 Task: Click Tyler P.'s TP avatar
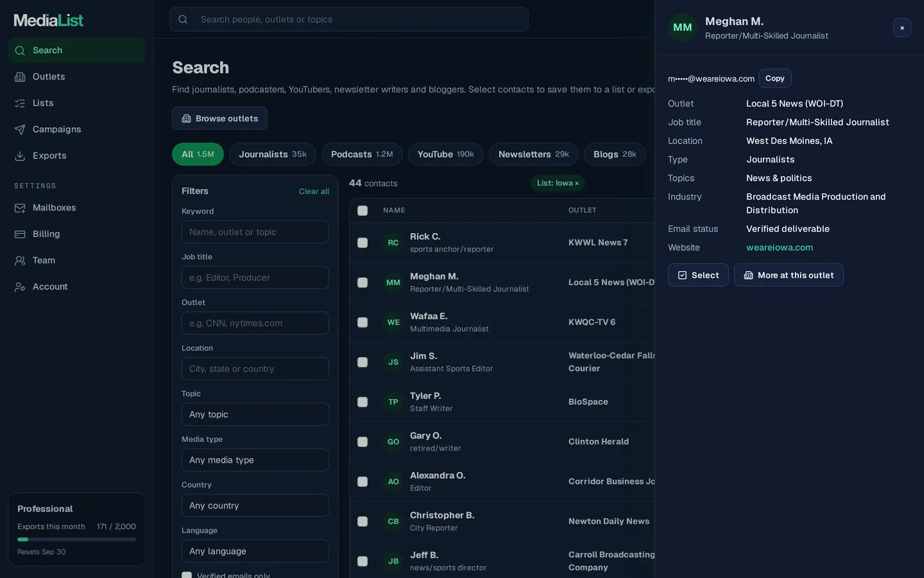[393, 402]
